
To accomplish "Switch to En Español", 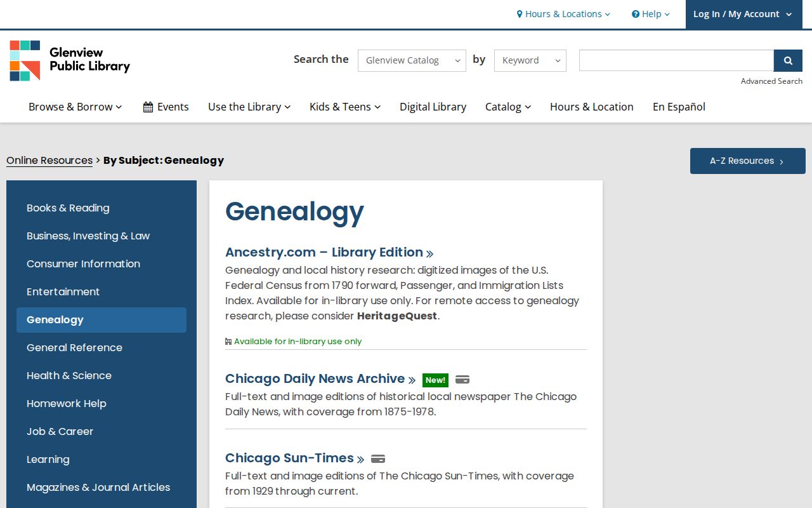I will [679, 107].
